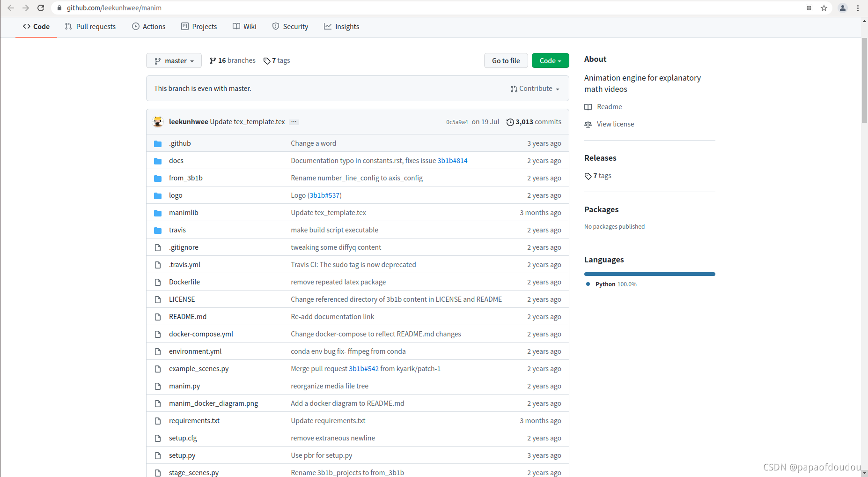Click the manim.py file icon

click(x=158, y=386)
